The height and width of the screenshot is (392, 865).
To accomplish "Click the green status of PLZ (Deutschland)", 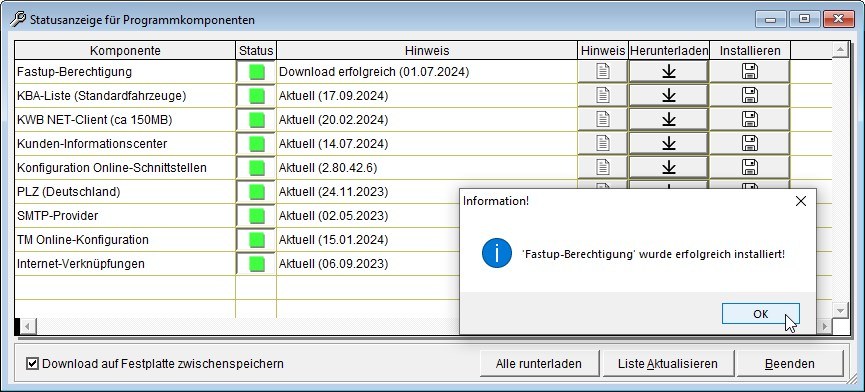I will point(257,192).
